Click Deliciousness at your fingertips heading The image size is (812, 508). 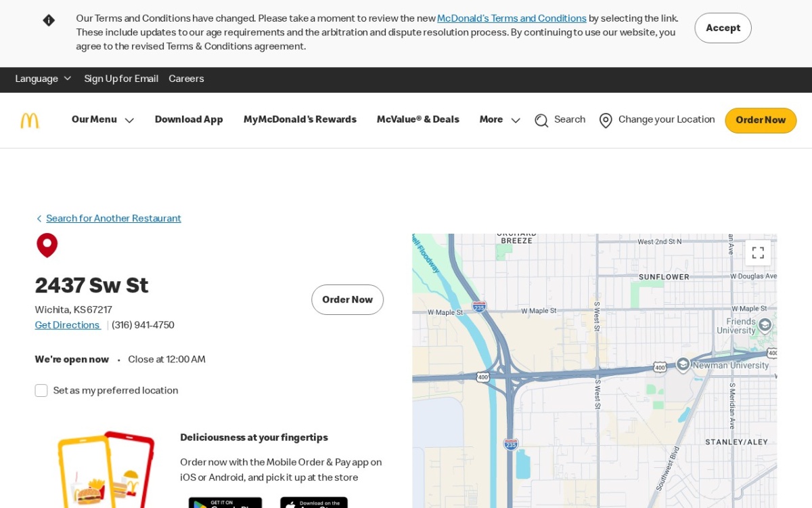coord(254,438)
